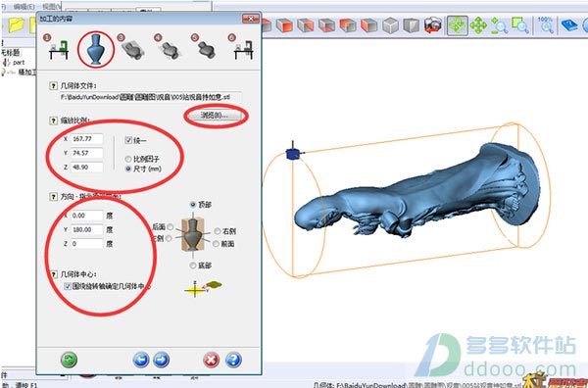
Task: Open wizard step 6 machine icon
Action: pyautogui.click(x=243, y=50)
